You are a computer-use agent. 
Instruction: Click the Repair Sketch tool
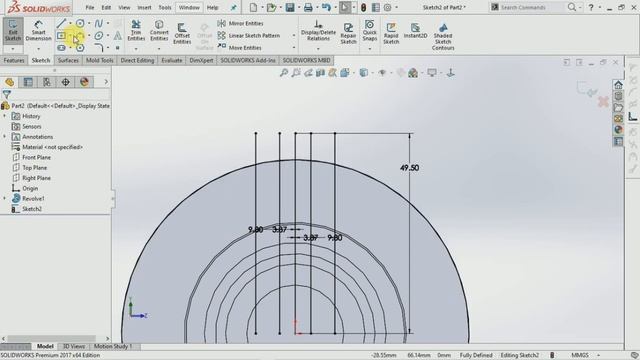(349, 33)
